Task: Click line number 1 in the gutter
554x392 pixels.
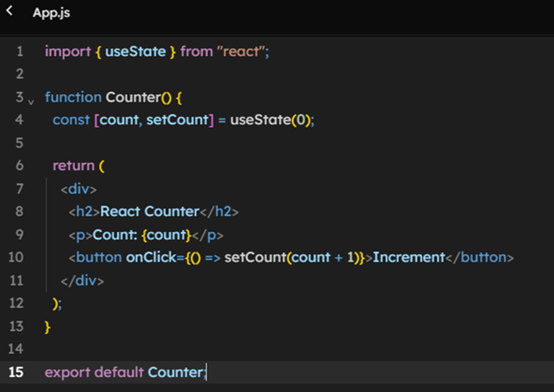Action: point(19,51)
